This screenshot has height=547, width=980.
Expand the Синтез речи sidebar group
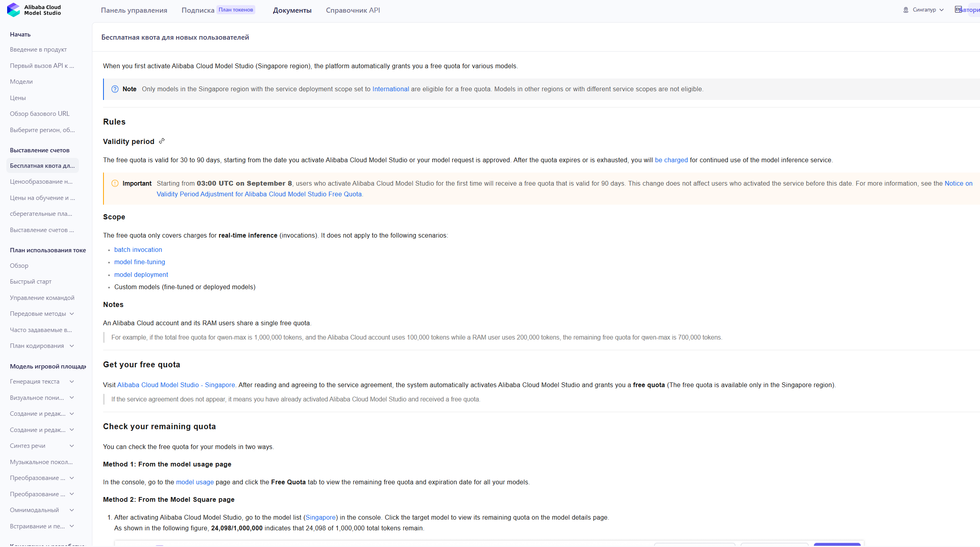tap(72, 446)
